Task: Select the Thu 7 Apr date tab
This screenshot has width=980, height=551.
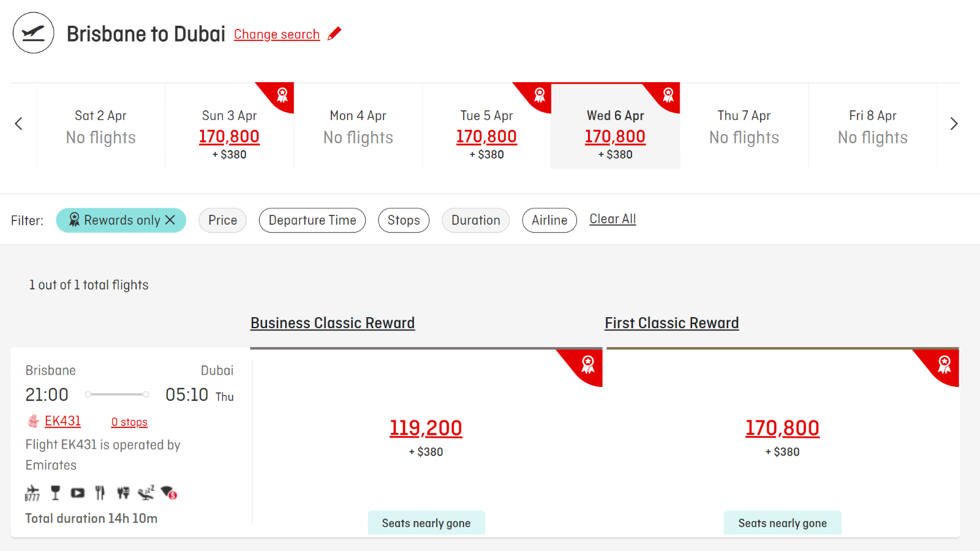Action: pos(744,126)
